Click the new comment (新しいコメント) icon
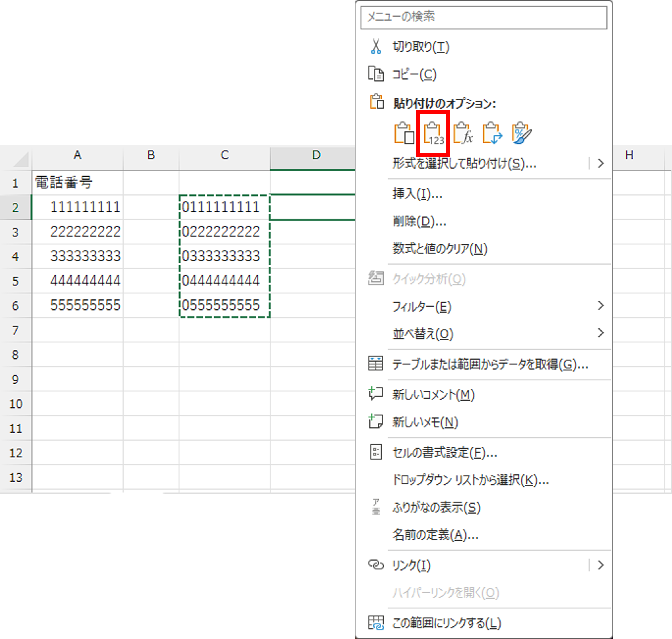Screen dimensions: 672x639 tap(376, 394)
